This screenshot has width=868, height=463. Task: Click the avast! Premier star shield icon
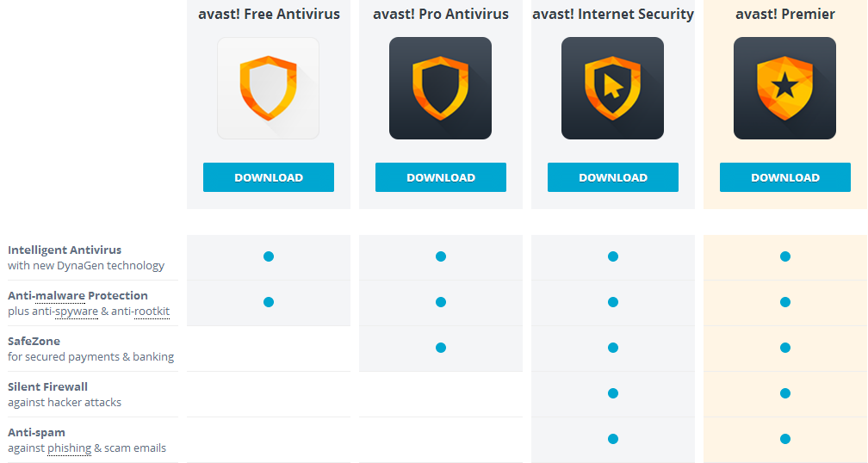pos(784,88)
